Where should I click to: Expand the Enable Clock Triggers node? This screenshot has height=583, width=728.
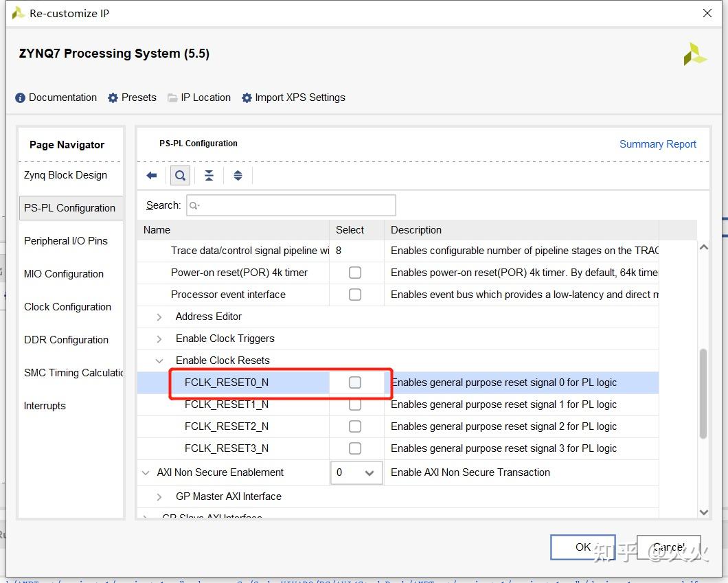[159, 339]
